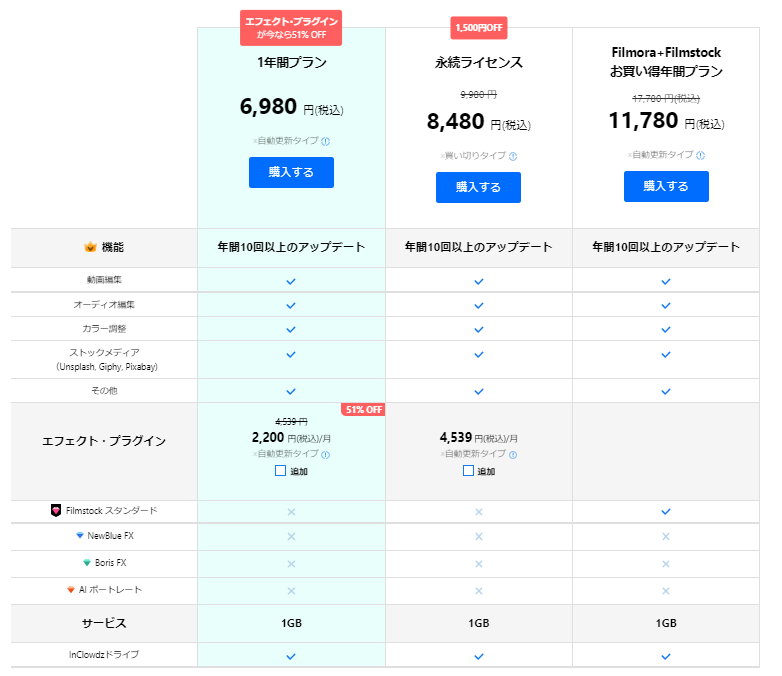Click the Filmora+Filmstock お買い得年間プラン heading
The width and height of the screenshot is (782, 676).
pos(666,62)
